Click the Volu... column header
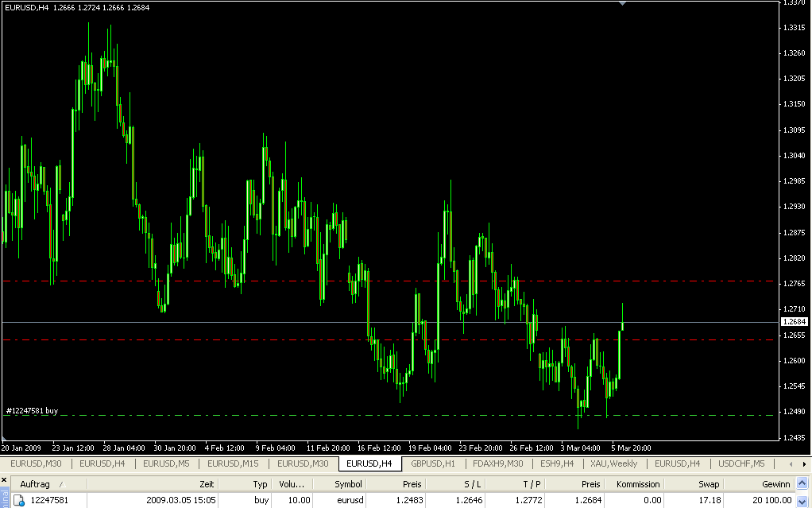The height and width of the screenshot is (508, 812). 292,484
